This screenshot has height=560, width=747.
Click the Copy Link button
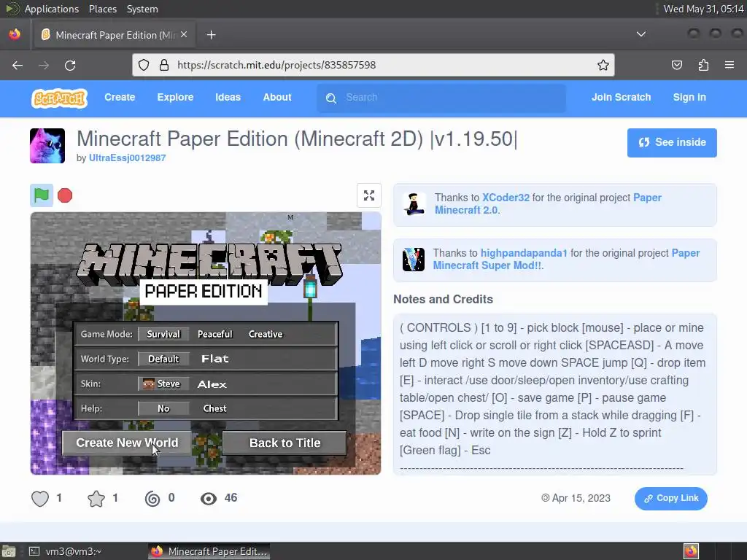click(671, 498)
